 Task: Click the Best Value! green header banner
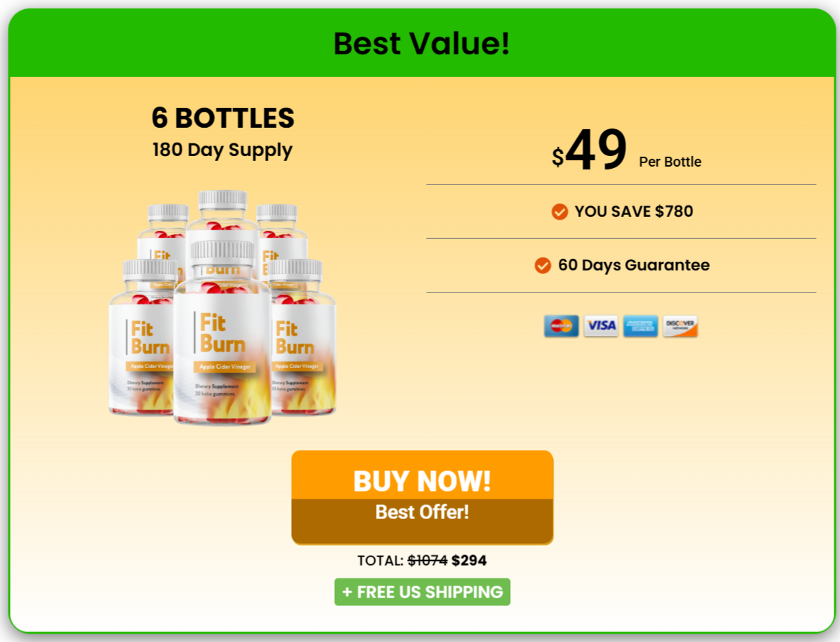click(422, 43)
